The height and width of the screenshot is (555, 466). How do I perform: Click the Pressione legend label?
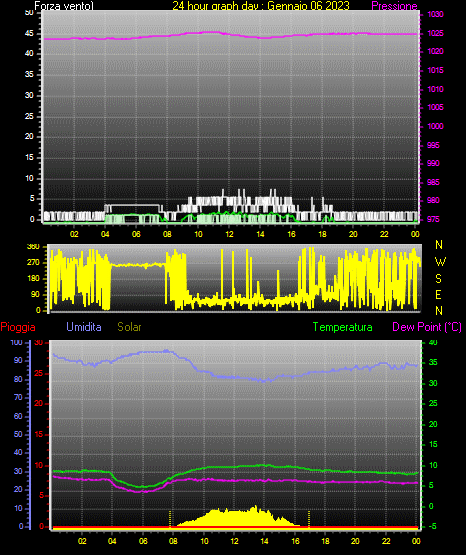394,6
